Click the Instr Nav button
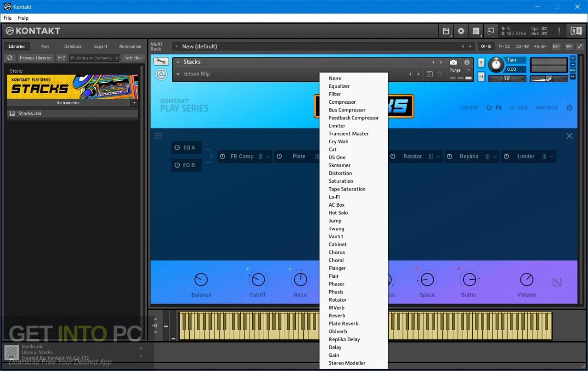 pos(133,58)
